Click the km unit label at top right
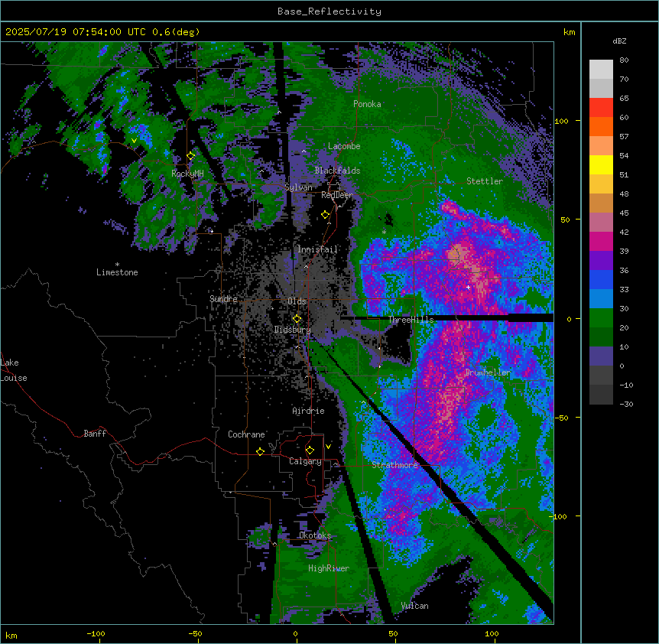659x644 pixels. [569, 32]
